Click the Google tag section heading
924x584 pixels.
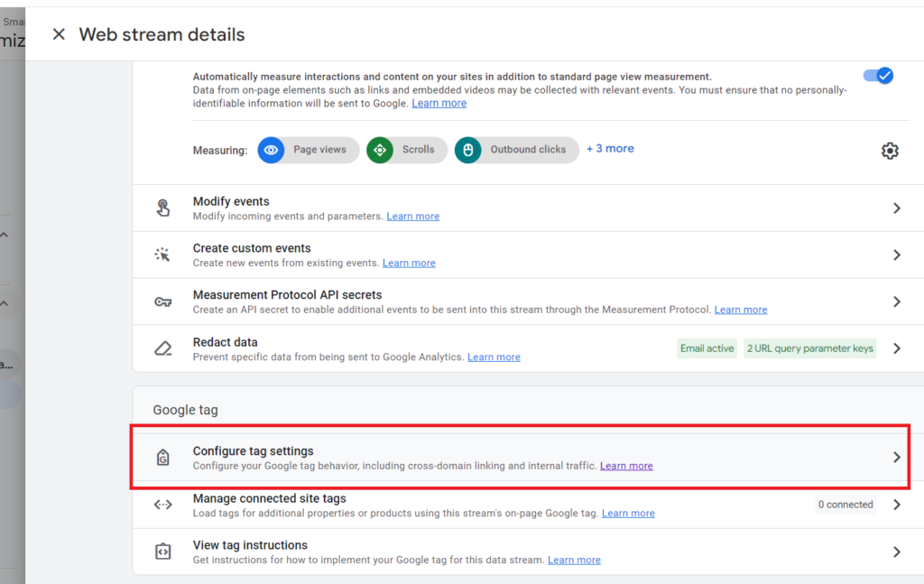185,410
